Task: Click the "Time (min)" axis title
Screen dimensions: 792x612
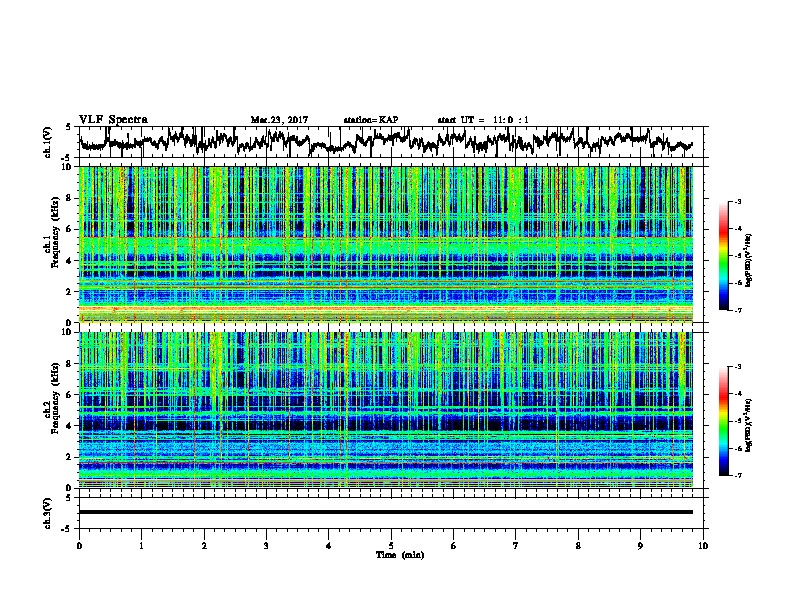Action: 400,555
